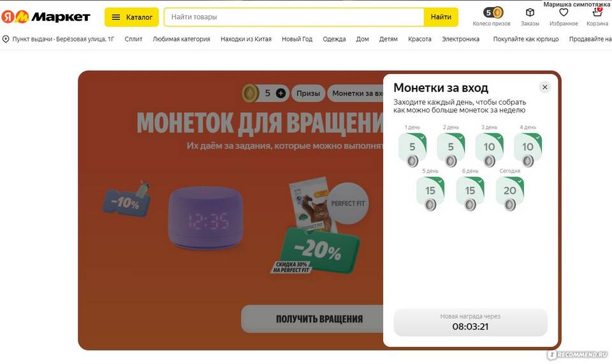Click the Новая награда через timer button
This screenshot has height=364, width=612.
(470, 323)
